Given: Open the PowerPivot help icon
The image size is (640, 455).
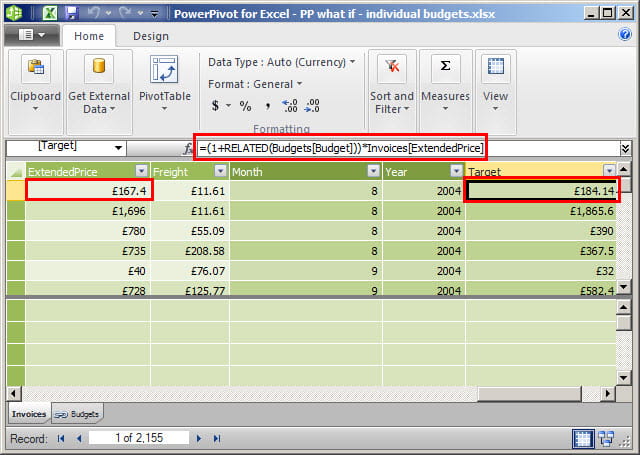Looking at the screenshot, I should pos(624,35).
